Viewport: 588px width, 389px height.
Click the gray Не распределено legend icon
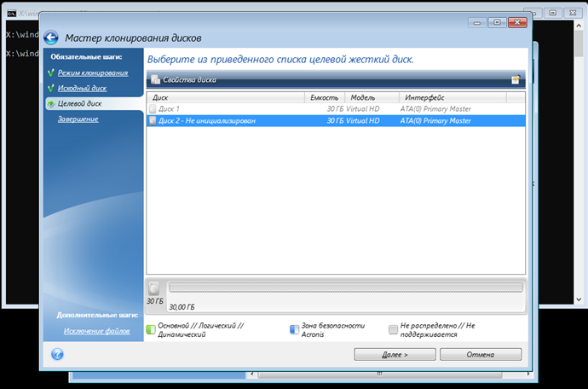click(393, 329)
